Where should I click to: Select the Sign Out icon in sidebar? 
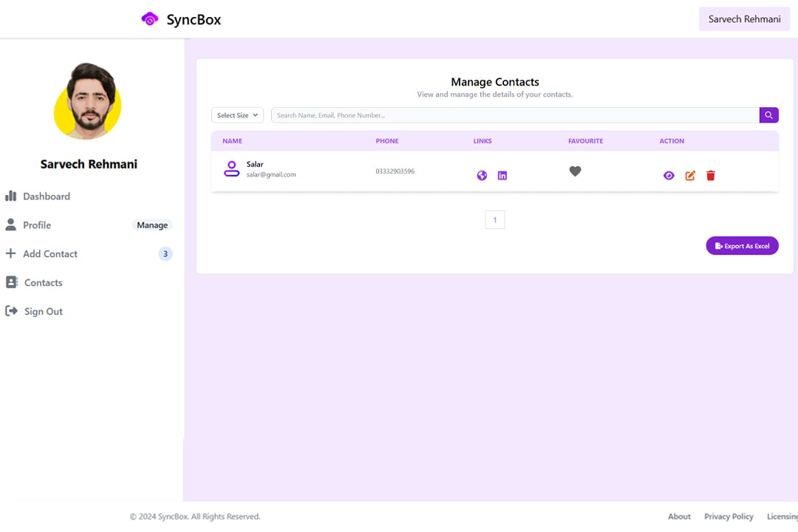pos(12,310)
